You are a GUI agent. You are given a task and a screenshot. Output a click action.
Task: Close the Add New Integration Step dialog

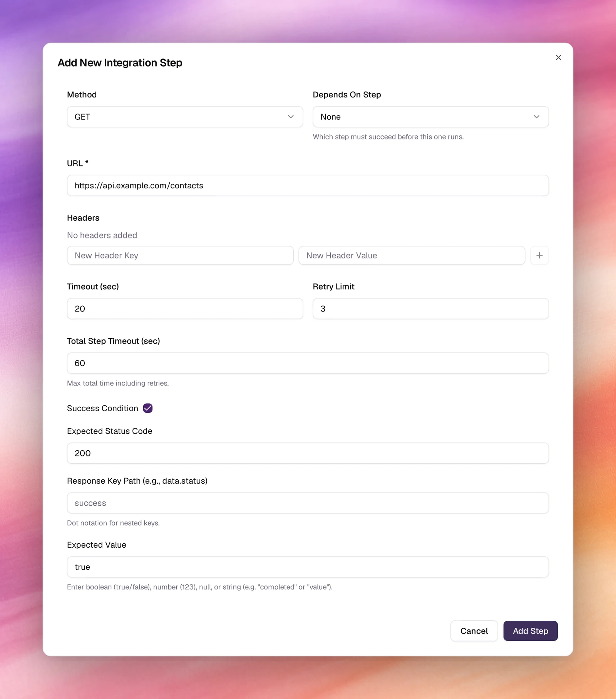point(558,57)
